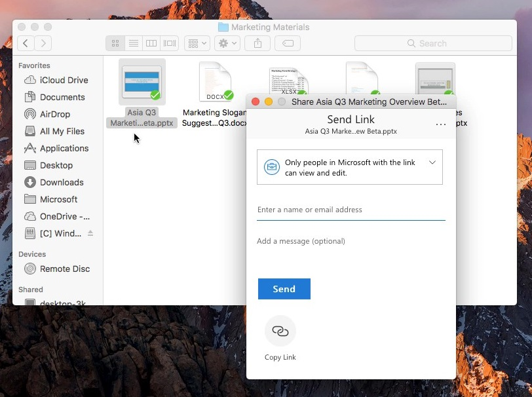
Task: Click the Back navigation arrow
Action: 25,43
